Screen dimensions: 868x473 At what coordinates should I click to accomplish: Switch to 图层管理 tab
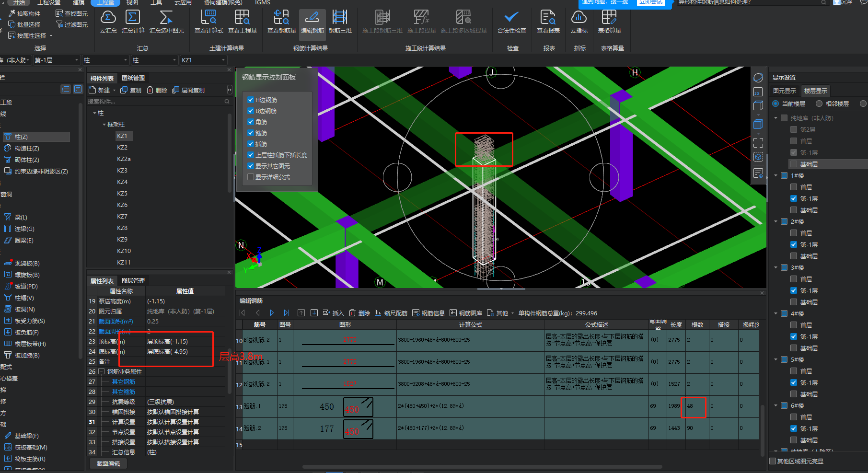[x=133, y=281]
